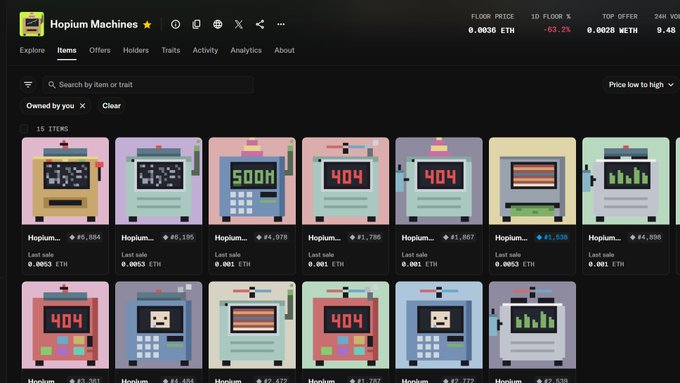The image size is (680, 383).
Task: Open the 404 machine thumbnail #1,786
Action: 346,181
